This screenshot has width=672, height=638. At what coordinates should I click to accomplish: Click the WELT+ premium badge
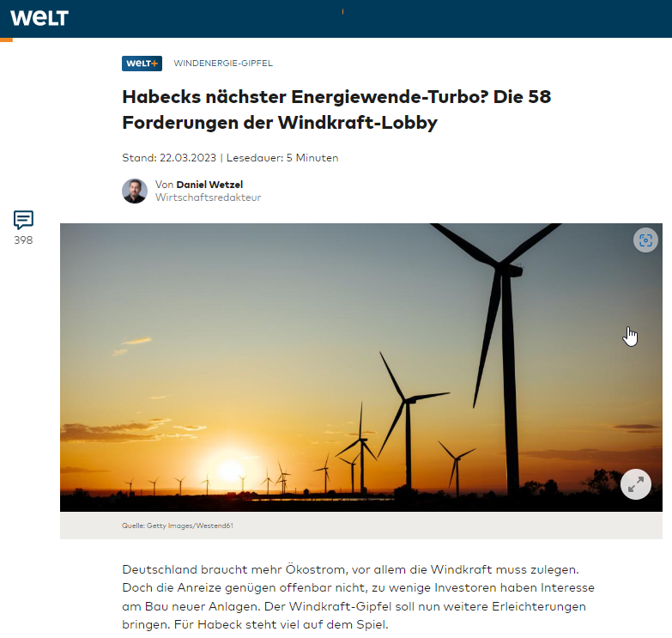point(142,64)
